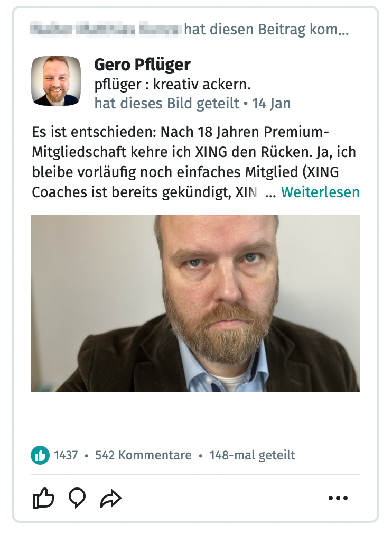This screenshot has height=534, width=392.
Task: Click the '14 Jan' post date
Action: pyautogui.click(x=271, y=104)
